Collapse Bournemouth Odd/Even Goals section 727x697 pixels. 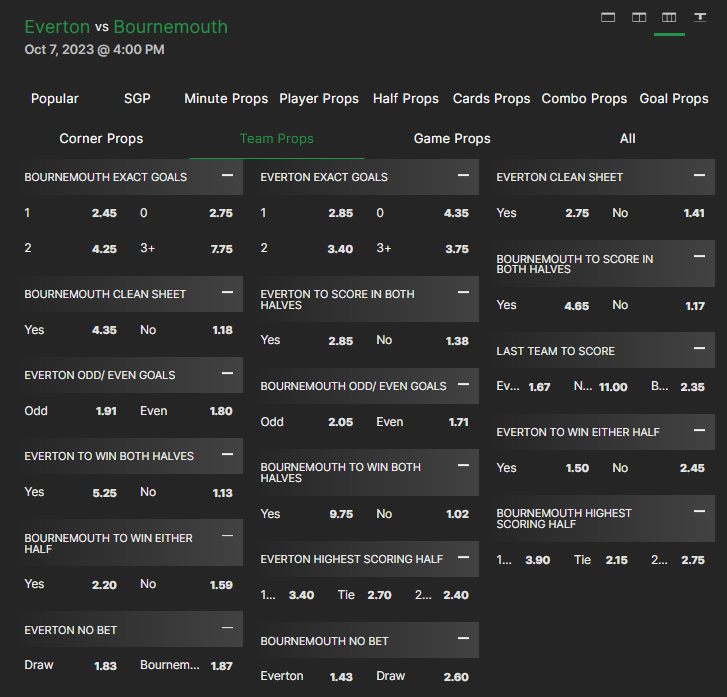click(463, 384)
